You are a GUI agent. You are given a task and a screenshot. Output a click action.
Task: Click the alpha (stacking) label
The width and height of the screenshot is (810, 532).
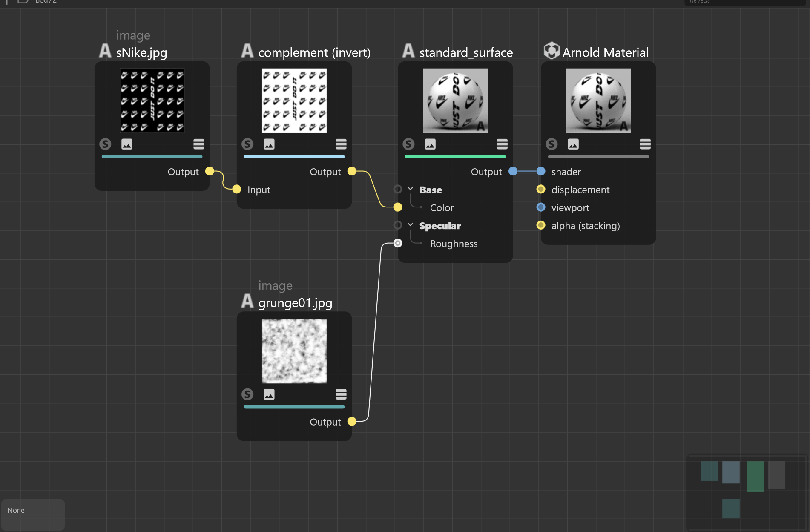(586, 226)
